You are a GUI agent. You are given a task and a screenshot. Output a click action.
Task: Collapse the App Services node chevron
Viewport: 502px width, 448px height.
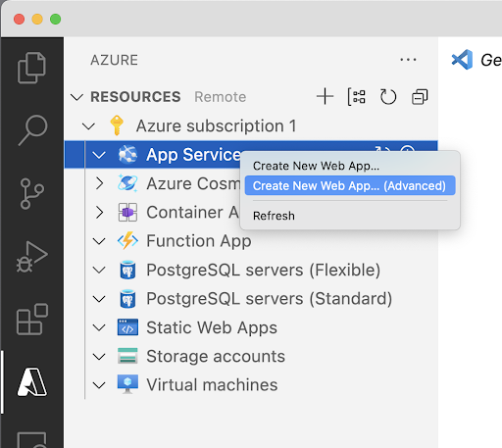point(99,155)
